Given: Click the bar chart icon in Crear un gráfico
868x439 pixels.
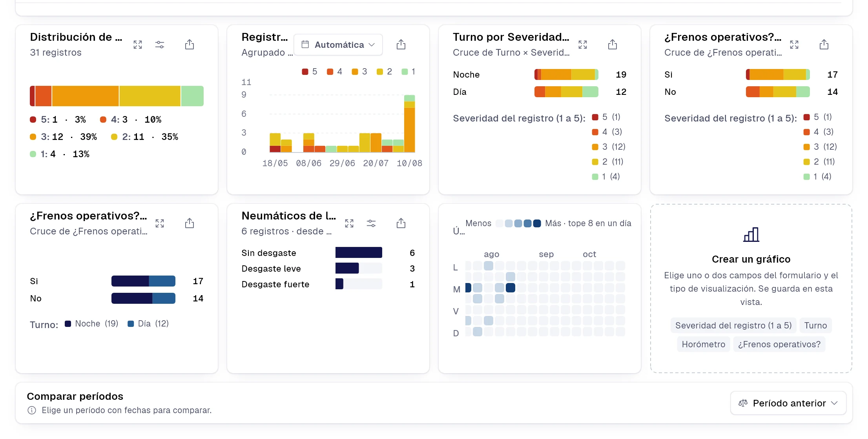Looking at the screenshot, I should click(751, 235).
